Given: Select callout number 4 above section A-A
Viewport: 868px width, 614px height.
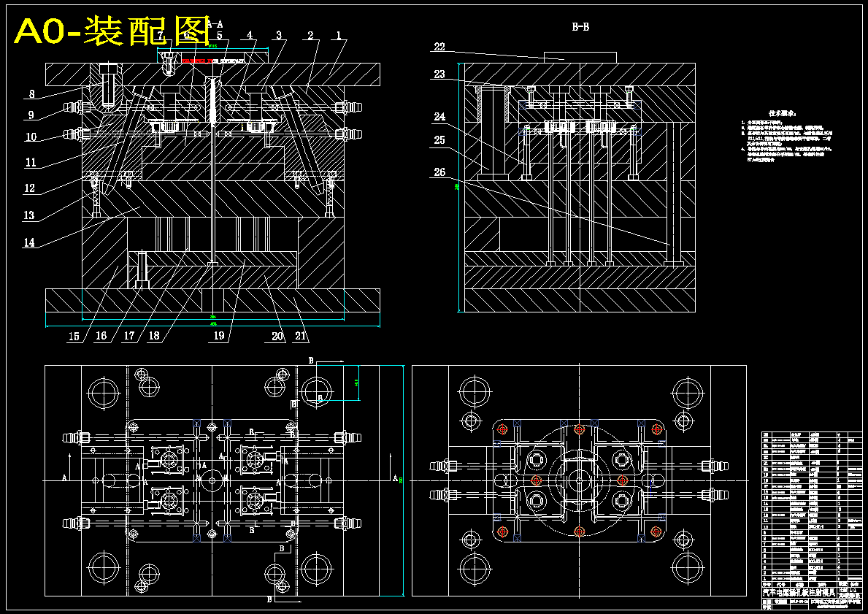Looking at the screenshot, I should [250, 36].
